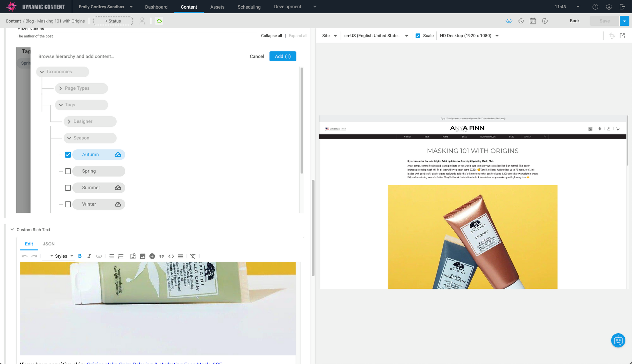The height and width of the screenshot is (364, 632).
Task: Click the Back button
Action: (574, 21)
